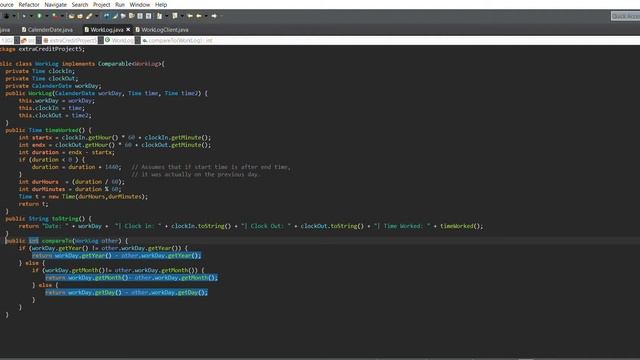Click the 'this.workDay = workDay;' line
Screen dimensions: 640x360
tap(57, 100)
